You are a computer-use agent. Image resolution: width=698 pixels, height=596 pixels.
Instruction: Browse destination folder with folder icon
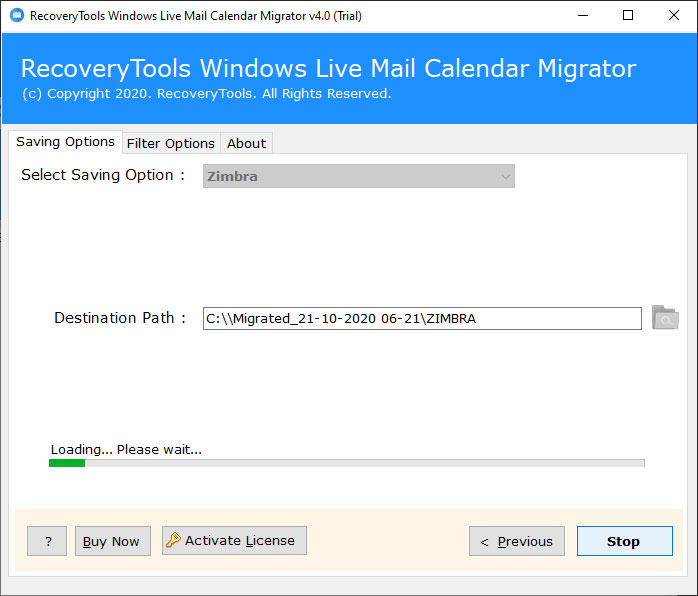coord(665,318)
